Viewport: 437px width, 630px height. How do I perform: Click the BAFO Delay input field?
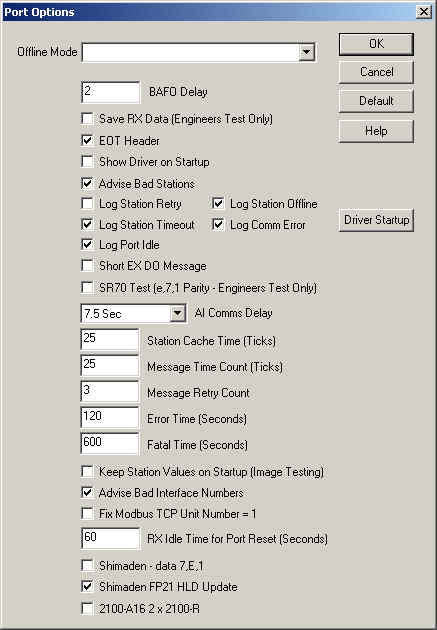click(110, 92)
